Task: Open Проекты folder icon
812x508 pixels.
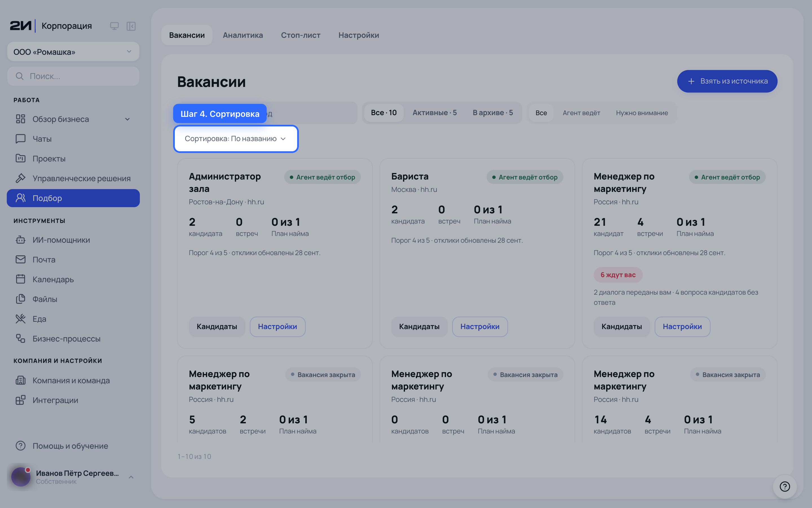Action: (21, 158)
